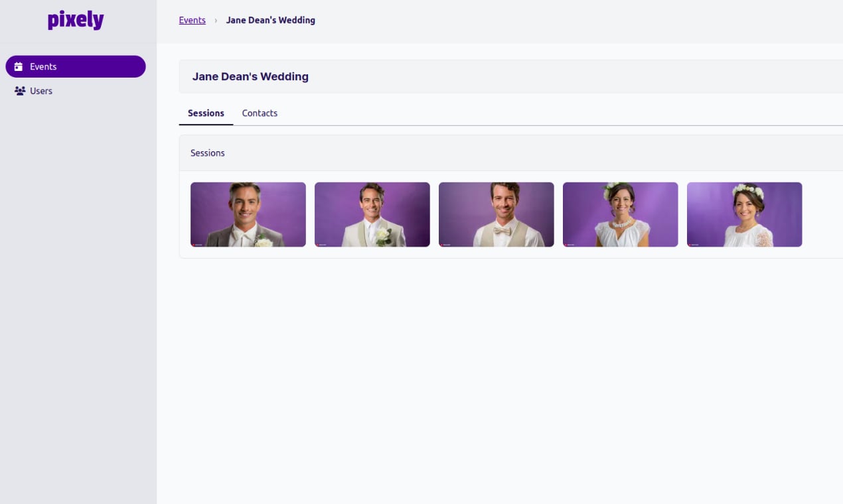Click the Jane Dean's Wedding breadcrumb text

[x=271, y=20]
